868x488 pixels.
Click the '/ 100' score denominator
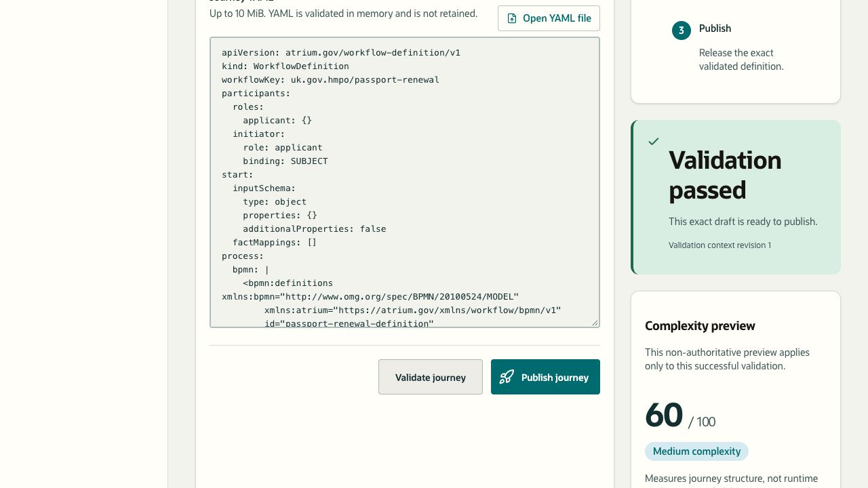click(702, 422)
